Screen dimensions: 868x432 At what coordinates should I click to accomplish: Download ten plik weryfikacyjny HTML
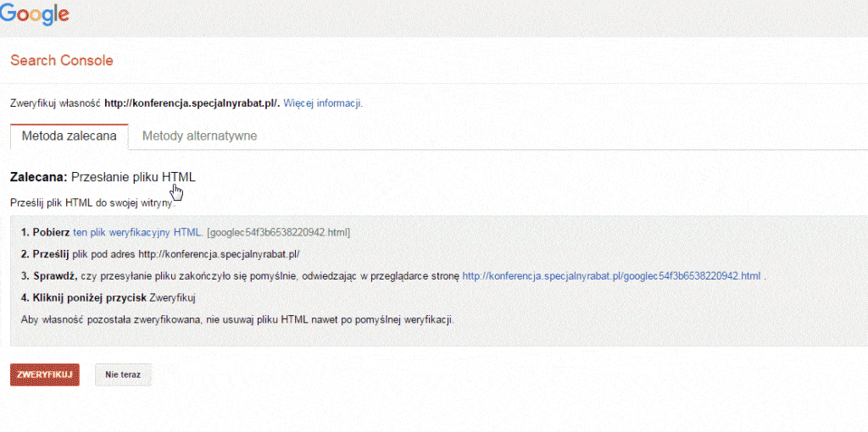tap(137, 232)
